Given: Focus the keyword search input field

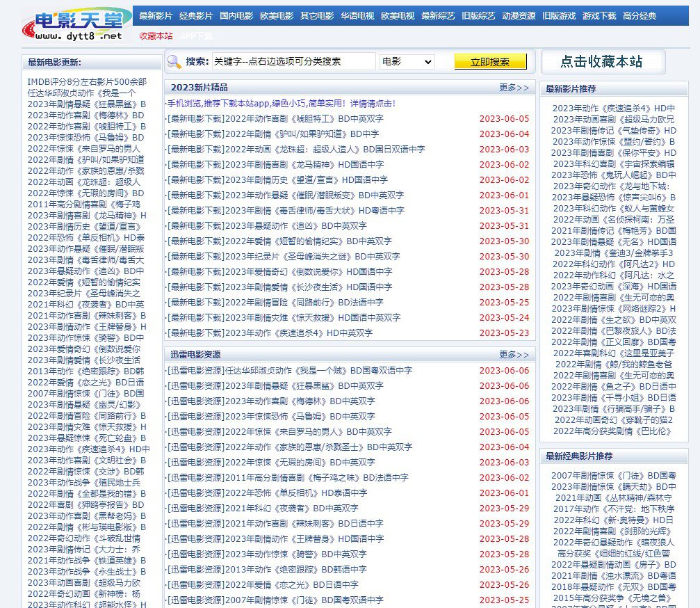Looking at the screenshot, I should coord(293,61).
